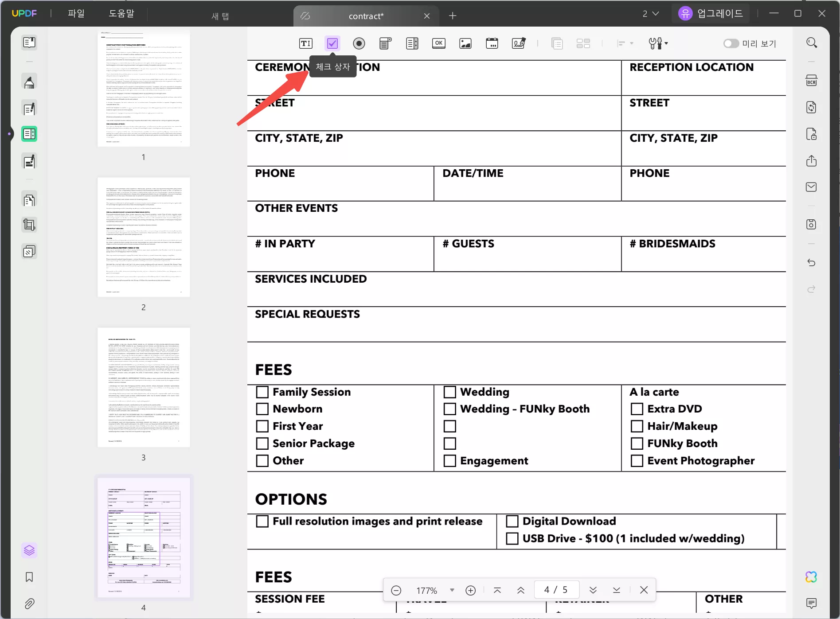Viewport: 840px width, 619px height.
Task: Switch to the 새 탭 tab
Action: pyautogui.click(x=220, y=16)
